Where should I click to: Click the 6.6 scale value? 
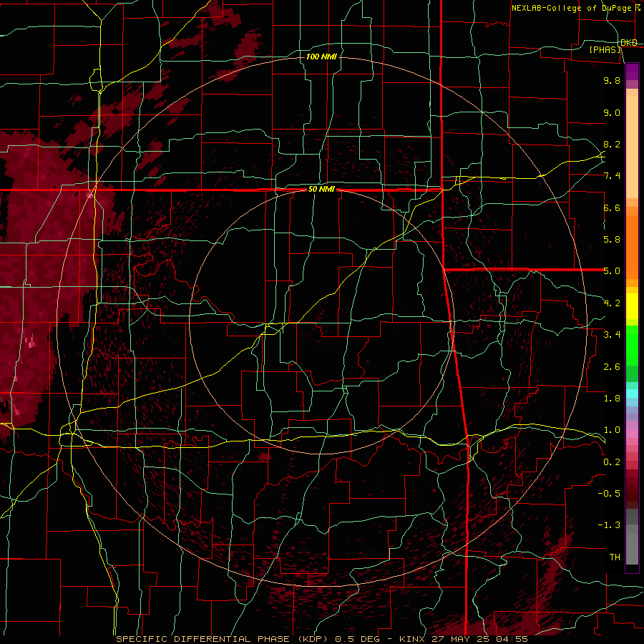tap(612, 208)
